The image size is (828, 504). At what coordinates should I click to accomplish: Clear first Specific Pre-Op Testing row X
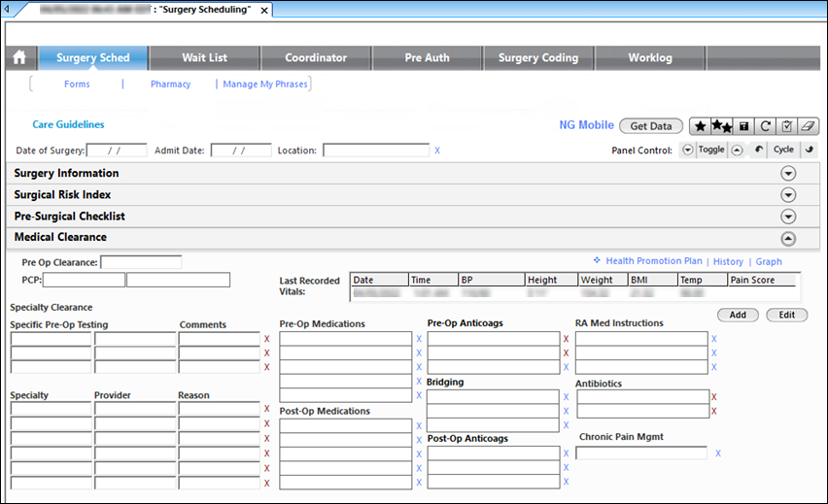(x=266, y=339)
